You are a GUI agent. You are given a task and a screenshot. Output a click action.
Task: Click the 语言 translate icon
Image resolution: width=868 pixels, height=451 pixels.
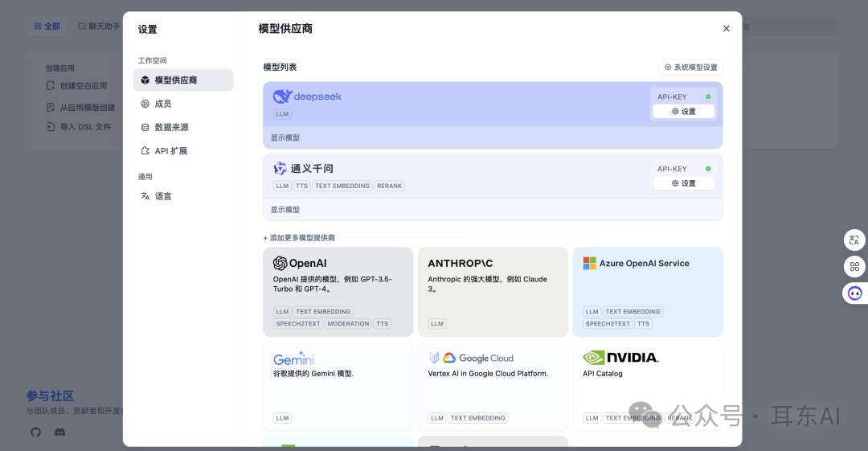145,196
